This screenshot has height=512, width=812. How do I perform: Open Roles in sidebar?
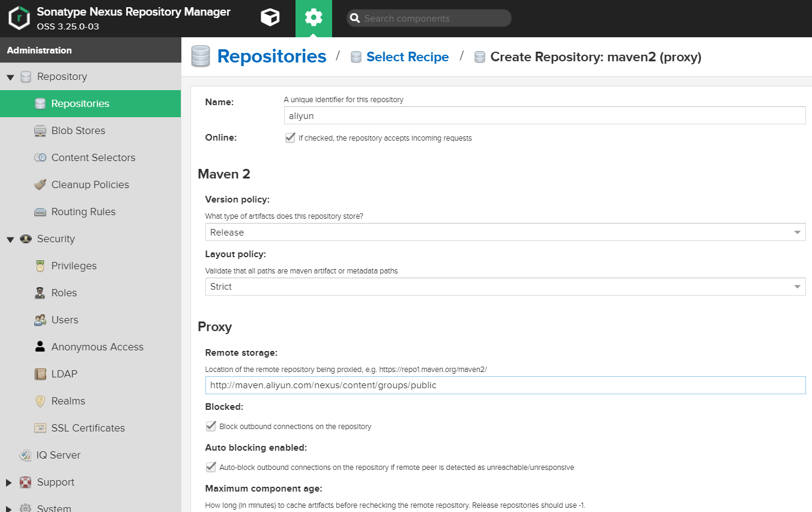(x=64, y=293)
